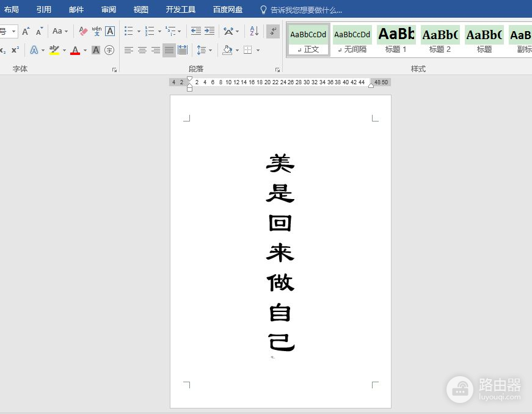Click the increase font size icon
Image resolution: width=532 pixels, height=414 pixels.
tap(26, 31)
